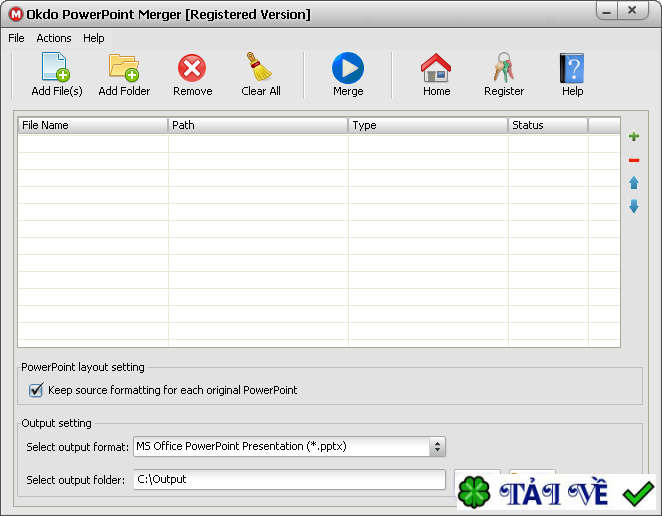The height and width of the screenshot is (516, 662).
Task: Open the Home house icon
Action: (x=436, y=68)
